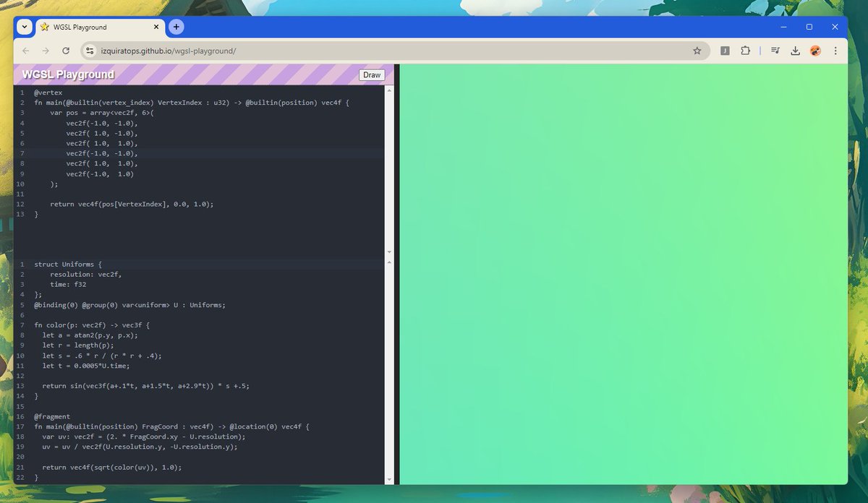Click the vertex 'fn main(@builtin(vertex_index)' line
Image resolution: width=868 pixels, height=503 pixels.
[x=192, y=103]
